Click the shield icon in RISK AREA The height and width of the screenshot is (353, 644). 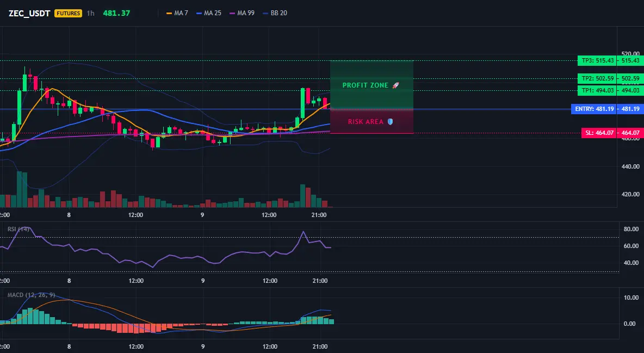[390, 122]
